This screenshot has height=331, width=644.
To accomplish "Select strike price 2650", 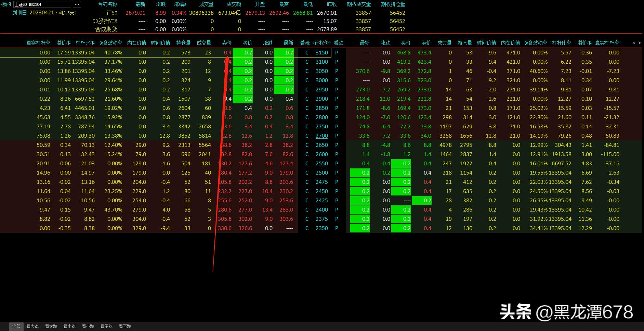I will point(321,145).
